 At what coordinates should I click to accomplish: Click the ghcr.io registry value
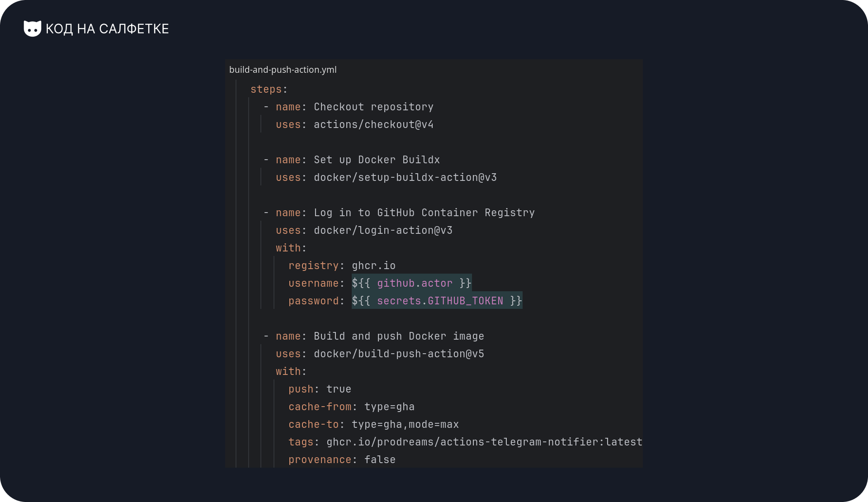click(374, 265)
